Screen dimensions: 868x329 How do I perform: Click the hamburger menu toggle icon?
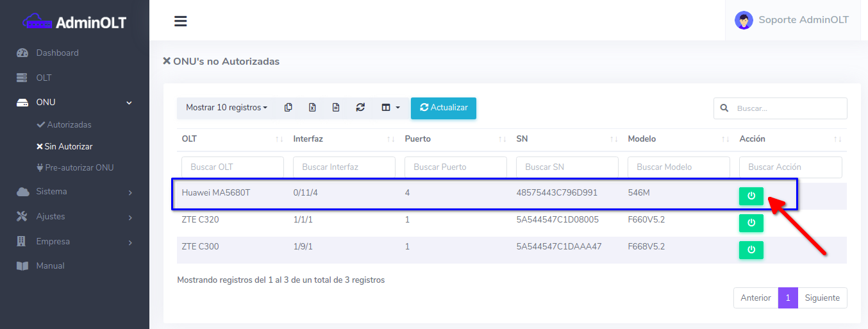[181, 21]
